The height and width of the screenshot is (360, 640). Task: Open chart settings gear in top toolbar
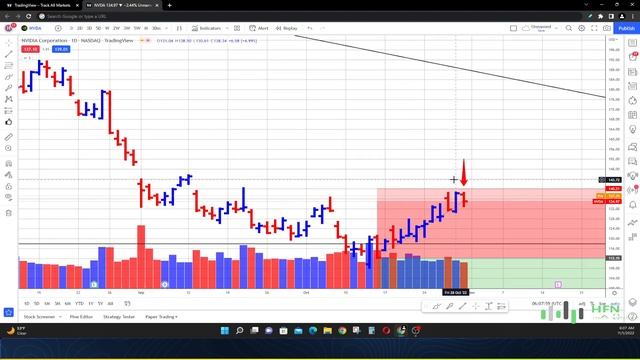tap(582, 28)
